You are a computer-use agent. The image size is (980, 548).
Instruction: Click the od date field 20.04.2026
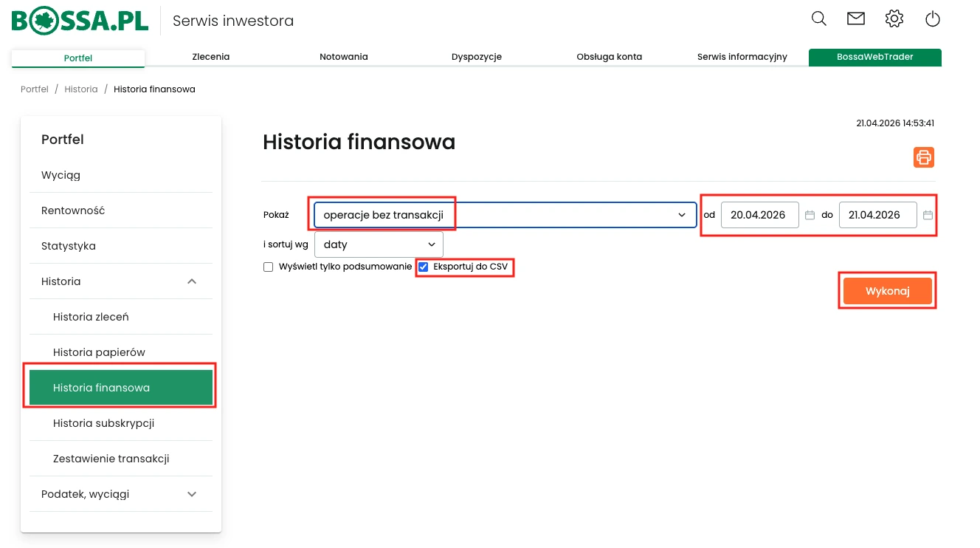(760, 215)
